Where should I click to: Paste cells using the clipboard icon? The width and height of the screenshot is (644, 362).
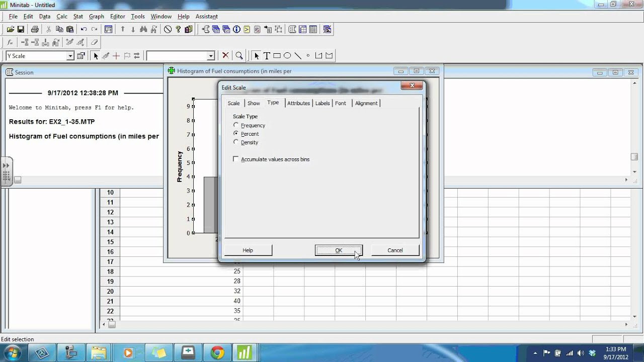click(x=70, y=30)
